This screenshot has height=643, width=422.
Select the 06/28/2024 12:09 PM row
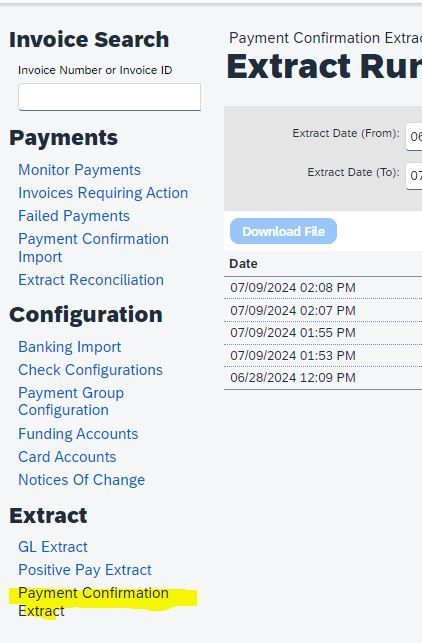point(323,378)
